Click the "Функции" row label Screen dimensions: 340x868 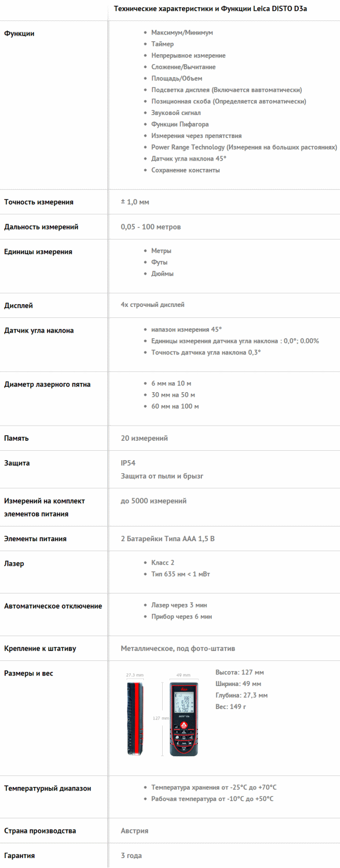19,33
